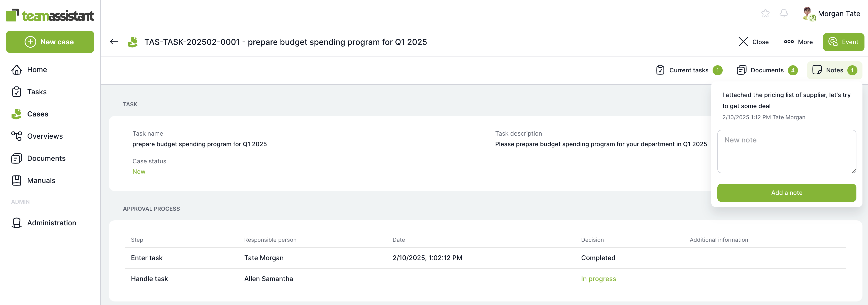868x305 pixels.
Task: Click the Manuals book icon
Action: [17, 181]
